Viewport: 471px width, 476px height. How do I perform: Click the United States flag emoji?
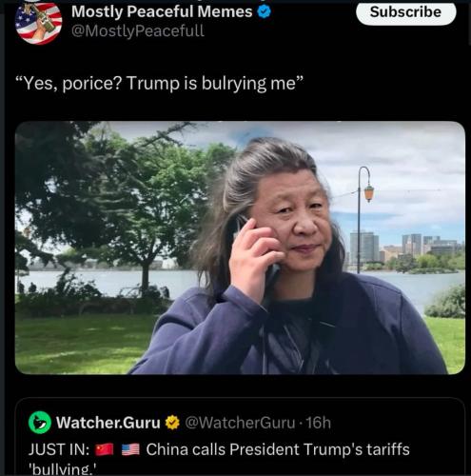click(x=130, y=449)
